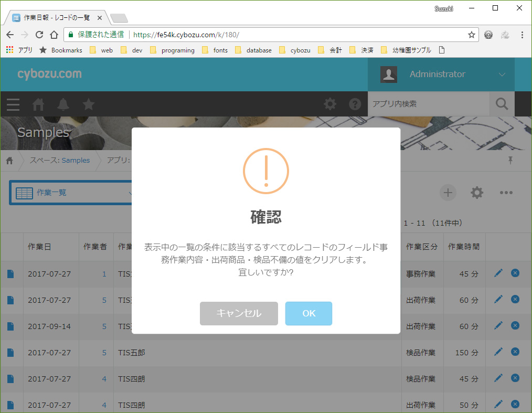Run search with the magnifier icon

point(502,104)
